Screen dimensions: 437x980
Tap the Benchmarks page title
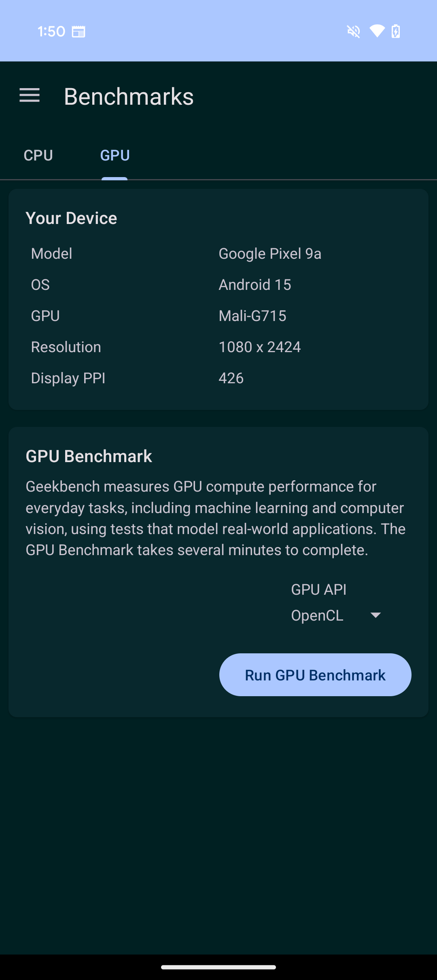pyautogui.click(x=129, y=97)
